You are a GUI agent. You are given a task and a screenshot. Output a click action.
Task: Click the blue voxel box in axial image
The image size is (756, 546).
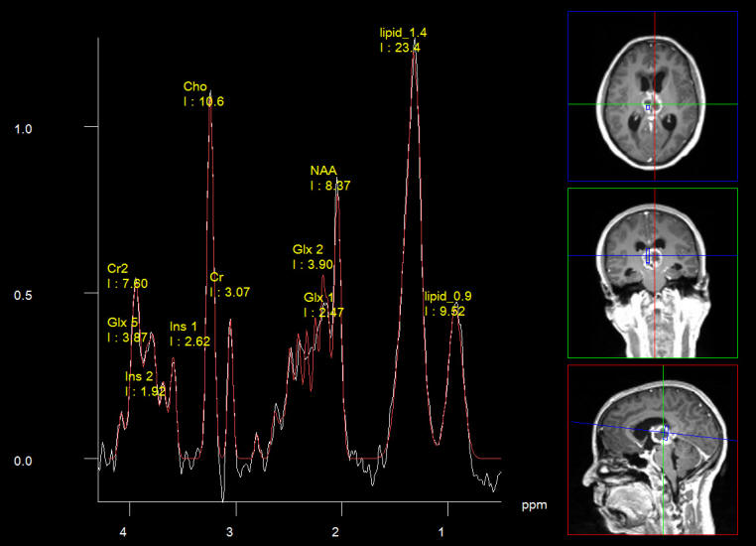[647, 105]
